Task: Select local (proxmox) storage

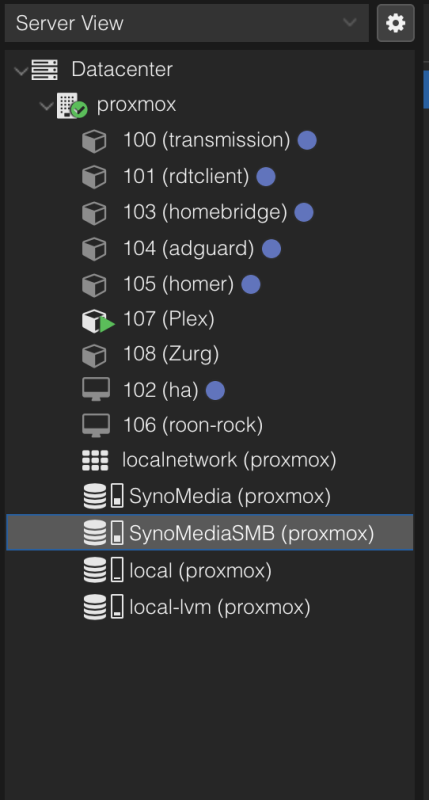Action: pos(210,570)
